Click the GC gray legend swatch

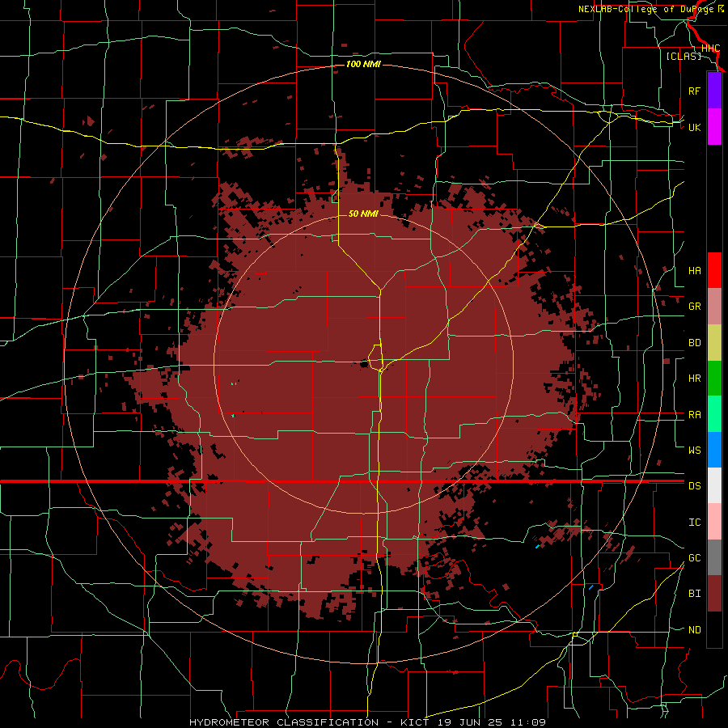click(x=714, y=557)
